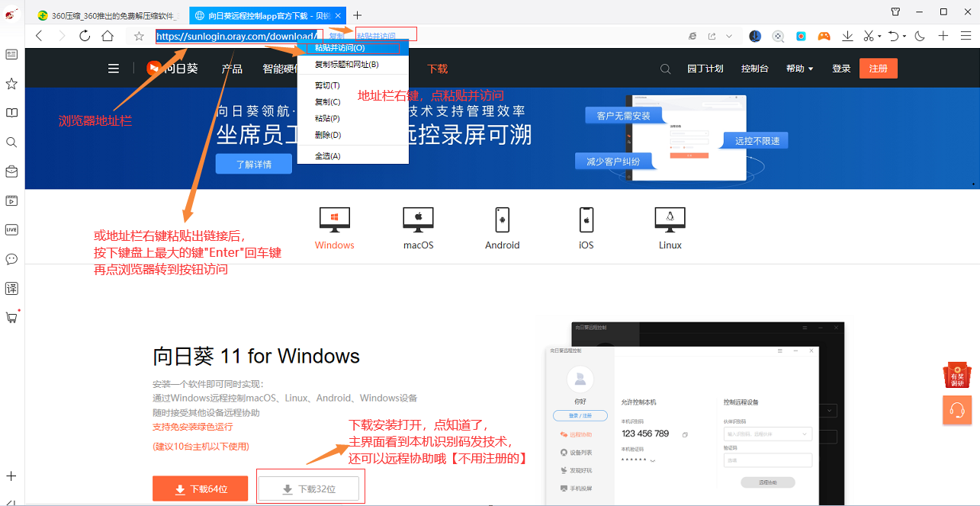The width and height of the screenshot is (980, 506).
Task: Open the site hamburger menu beside 向日葵 logo
Action: (114, 69)
